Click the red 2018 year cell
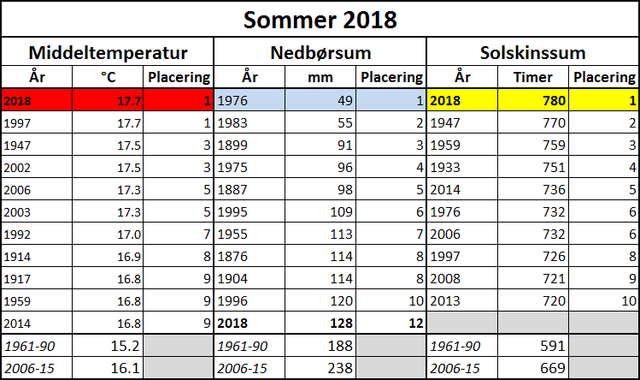 37,100
